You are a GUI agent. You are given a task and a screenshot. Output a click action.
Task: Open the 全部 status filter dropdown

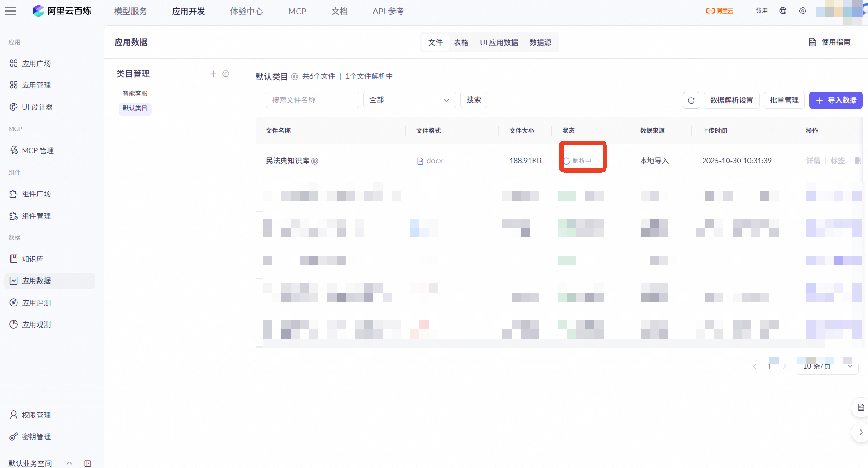[410, 100]
